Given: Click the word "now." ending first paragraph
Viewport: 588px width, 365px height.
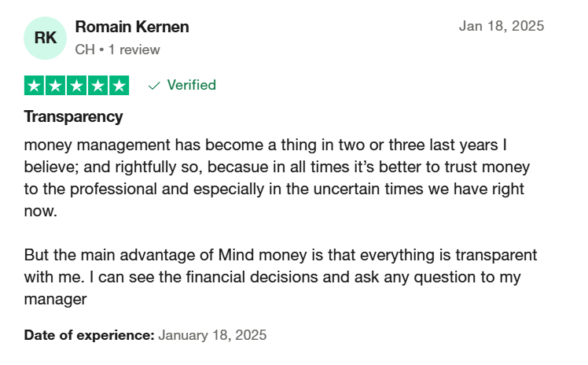Looking at the screenshot, I should [41, 211].
